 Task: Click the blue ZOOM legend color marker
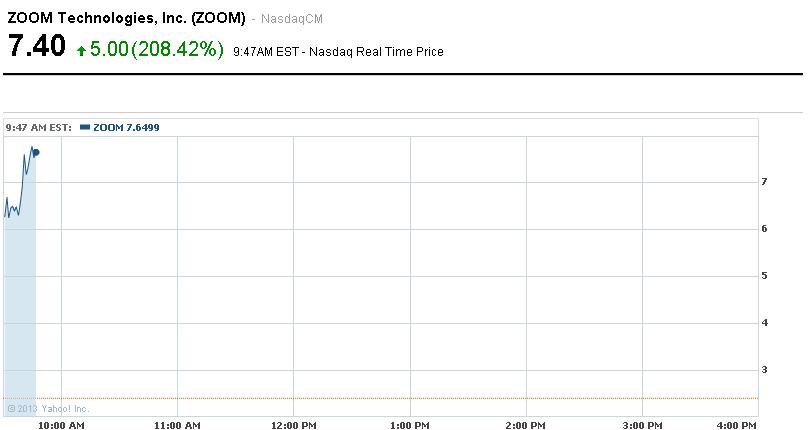[85, 127]
